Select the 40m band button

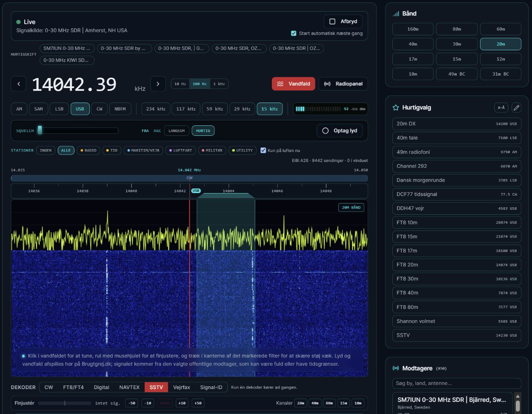point(413,44)
